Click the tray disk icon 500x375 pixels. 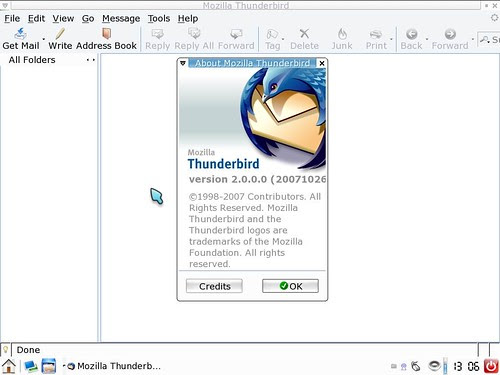(434, 366)
